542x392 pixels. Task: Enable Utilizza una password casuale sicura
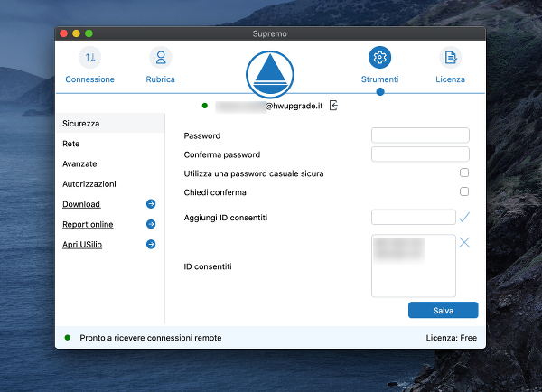tap(464, 173)
